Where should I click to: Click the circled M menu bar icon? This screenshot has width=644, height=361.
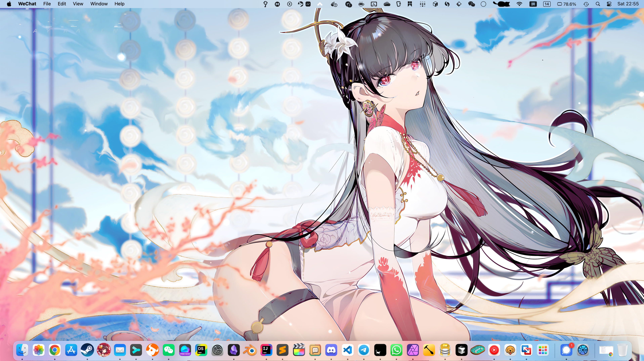point(277,4)
